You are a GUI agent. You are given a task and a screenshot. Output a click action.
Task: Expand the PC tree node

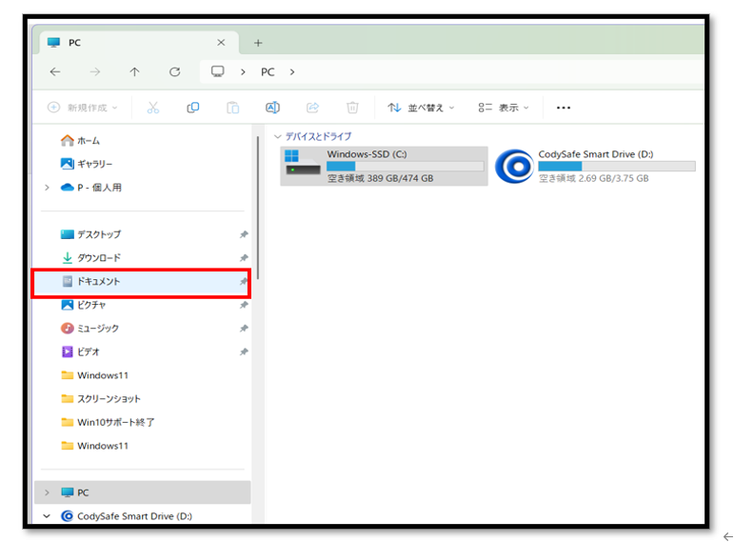(x=47, y=492)
